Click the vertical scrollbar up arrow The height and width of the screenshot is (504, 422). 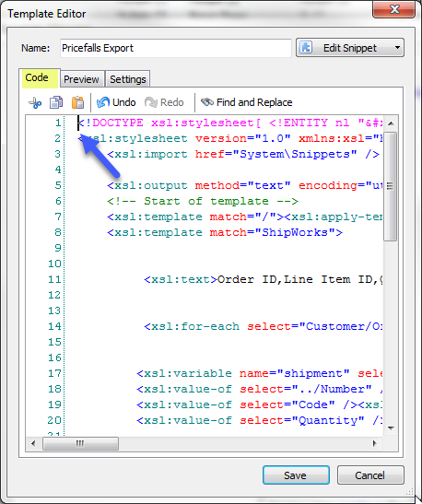click(391, 123)
